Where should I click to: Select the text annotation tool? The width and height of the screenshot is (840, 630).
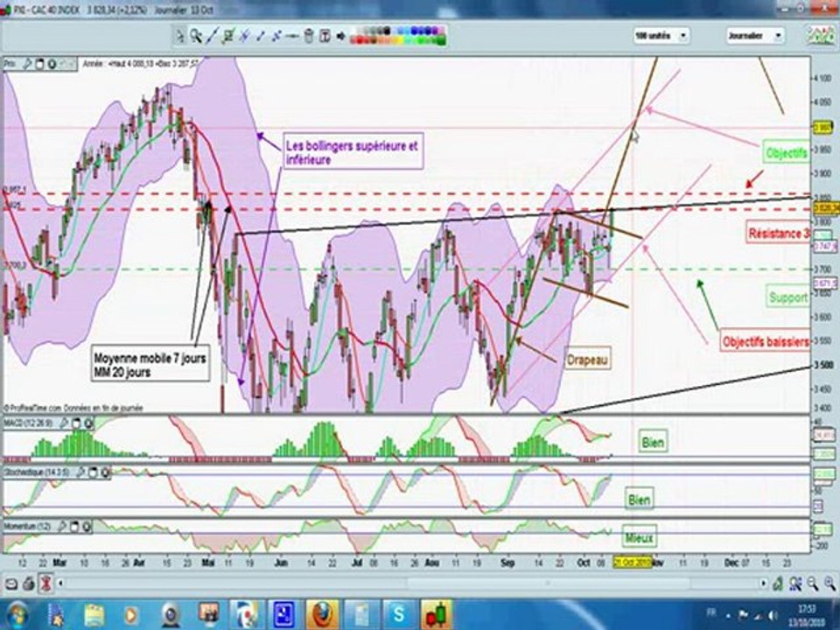325,36
